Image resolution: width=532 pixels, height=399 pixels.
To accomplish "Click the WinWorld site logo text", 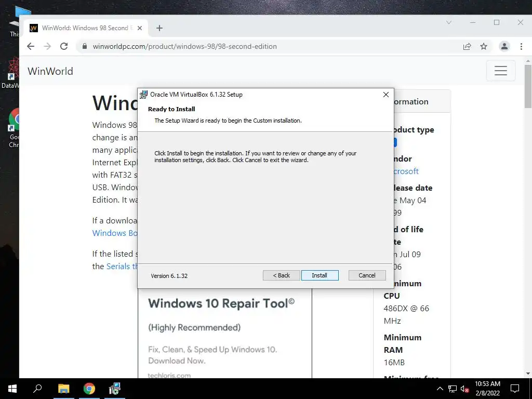I will [x=50, y=71].
